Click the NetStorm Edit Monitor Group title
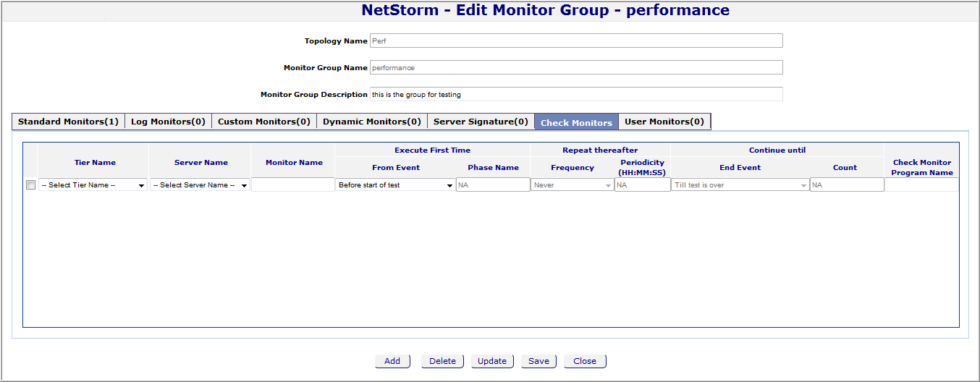Screen dimensions: 980x382 click(x=545, y=10)
